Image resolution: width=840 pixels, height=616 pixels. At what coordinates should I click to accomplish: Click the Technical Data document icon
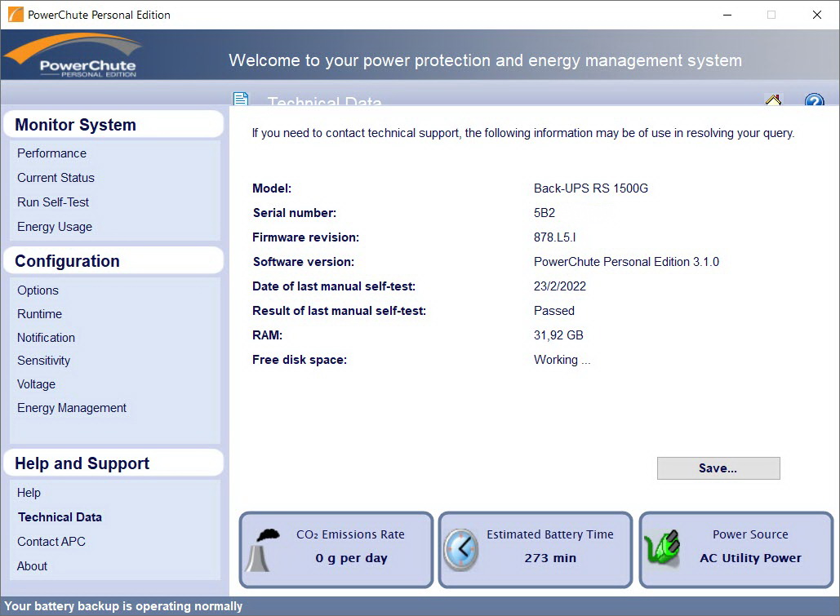point(241,99)
